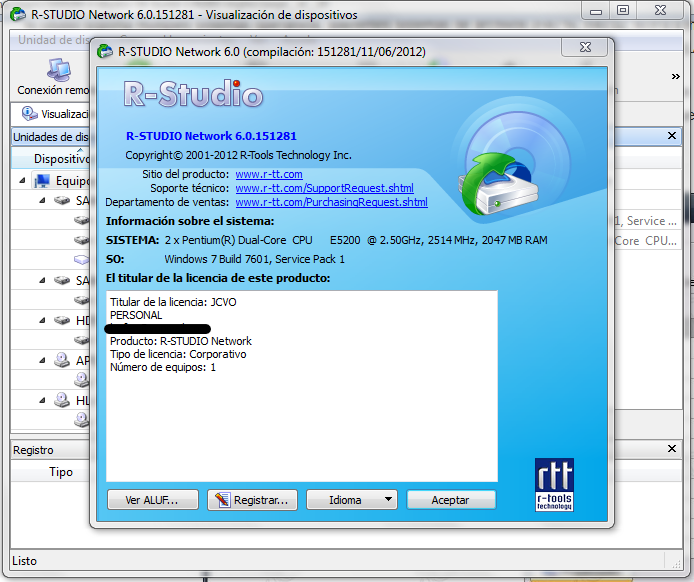Close the R-STUDIO Network 6.0 about dialog
This screenshot has width=694, height=582.
585,47
